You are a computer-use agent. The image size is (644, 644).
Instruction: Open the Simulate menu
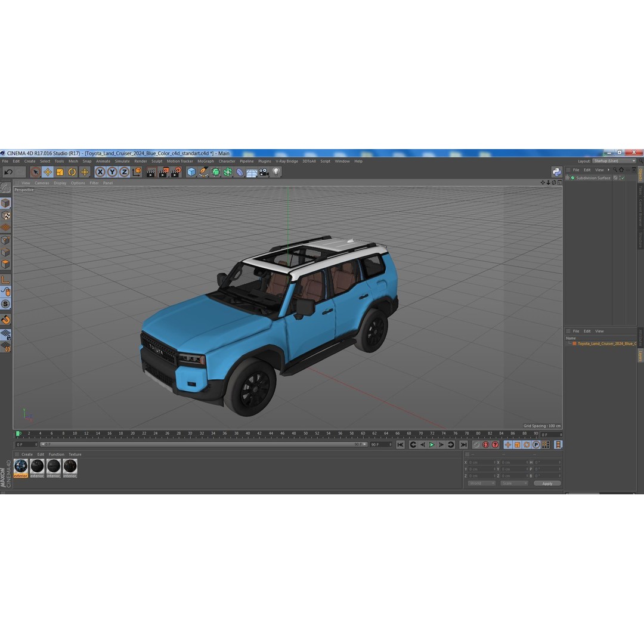(x=122, y=162)
